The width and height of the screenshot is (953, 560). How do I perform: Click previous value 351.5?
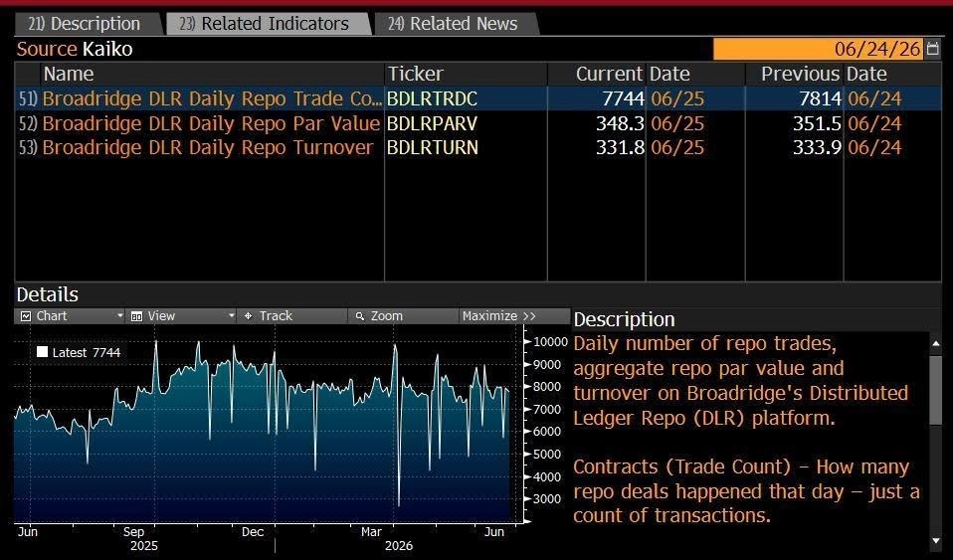[817, 123]
